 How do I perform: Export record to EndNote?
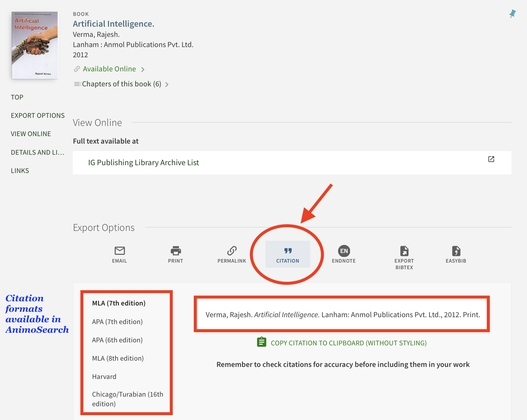coord(344,251)
